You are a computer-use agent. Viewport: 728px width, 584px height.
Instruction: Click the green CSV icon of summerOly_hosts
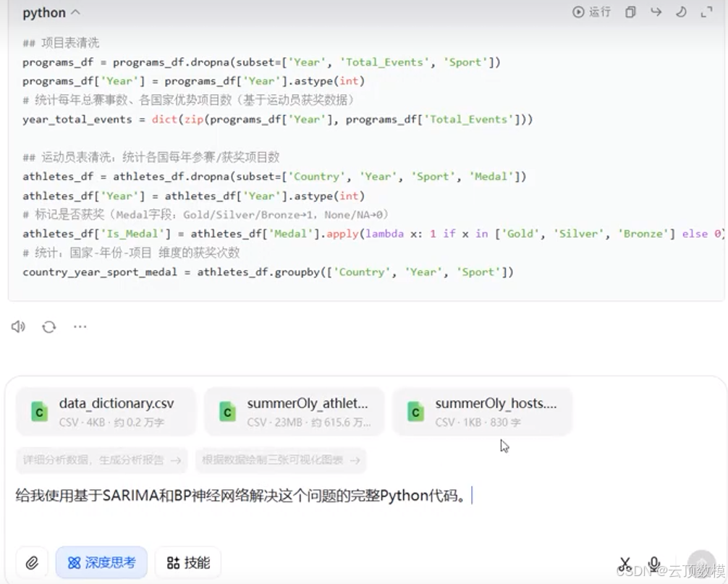[x=415, y=412]
